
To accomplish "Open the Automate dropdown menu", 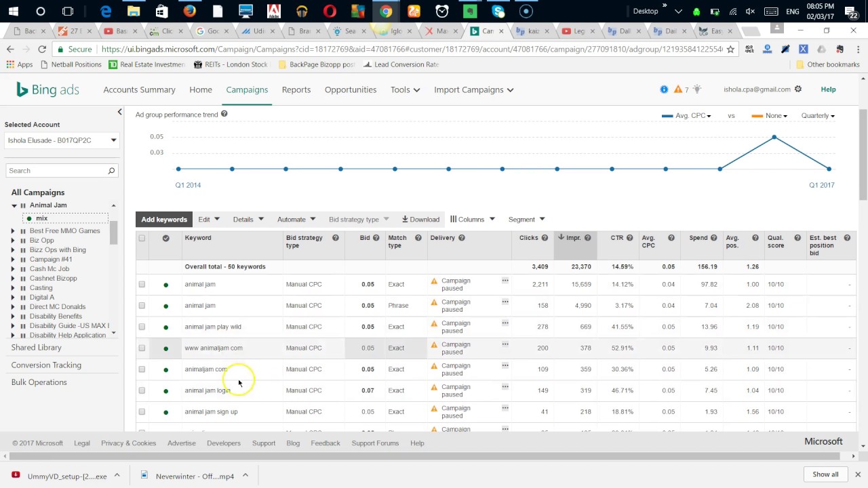I will [x=296, y=220].
